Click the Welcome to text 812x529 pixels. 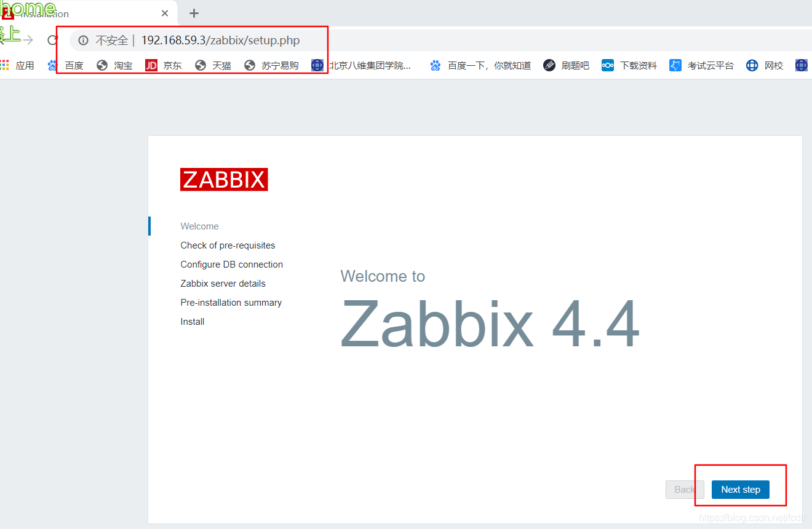click(383, 276)
